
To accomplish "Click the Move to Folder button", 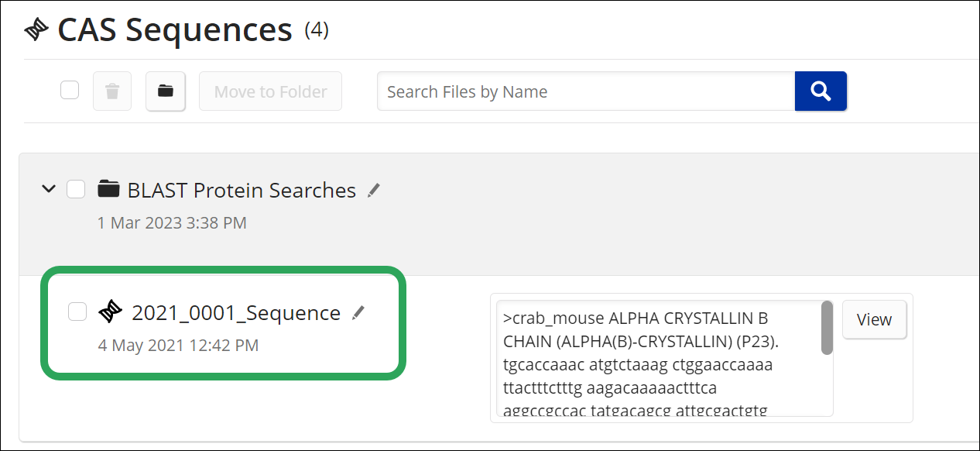I will (x=271, y=91).
